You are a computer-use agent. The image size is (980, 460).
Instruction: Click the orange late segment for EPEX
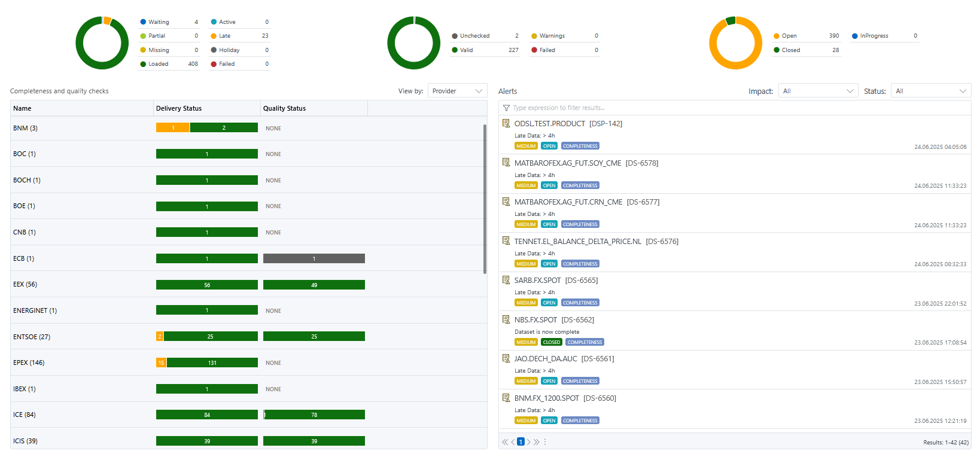point(161,362)
